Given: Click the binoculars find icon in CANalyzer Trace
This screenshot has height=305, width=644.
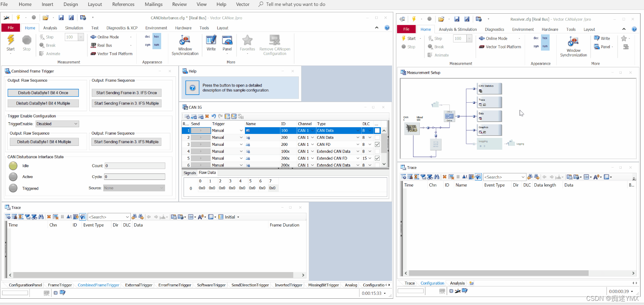Looking at the screenshot, I should point(437,177).
